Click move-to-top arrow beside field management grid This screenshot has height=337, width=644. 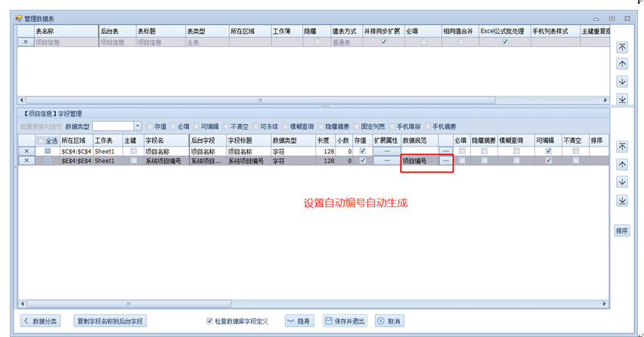point(622,147)
